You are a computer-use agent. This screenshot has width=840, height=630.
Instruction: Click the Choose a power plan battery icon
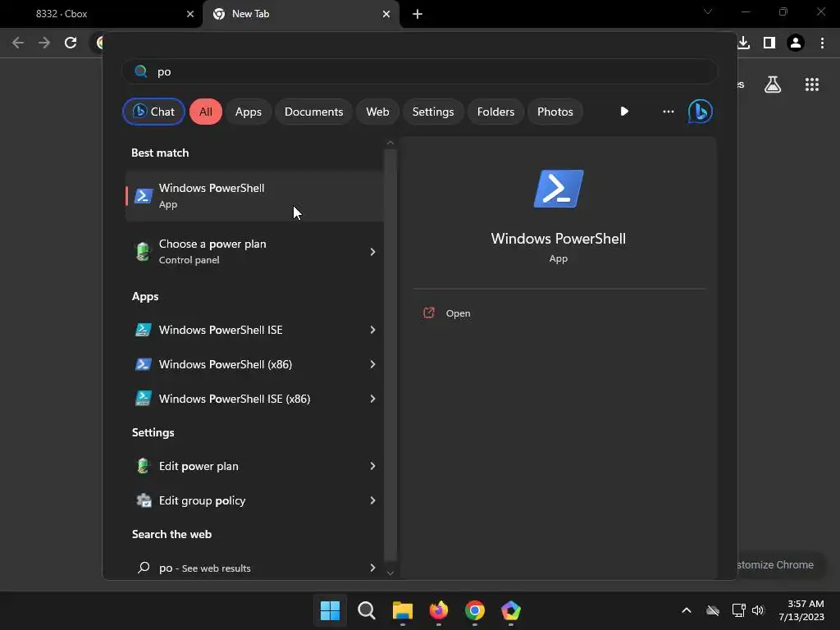click(143, 251)
